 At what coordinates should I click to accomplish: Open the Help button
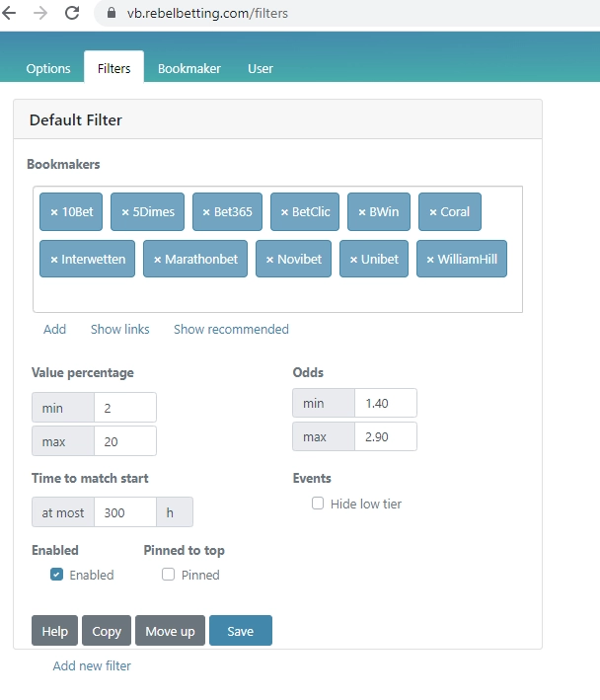click(x=55, y=631)
